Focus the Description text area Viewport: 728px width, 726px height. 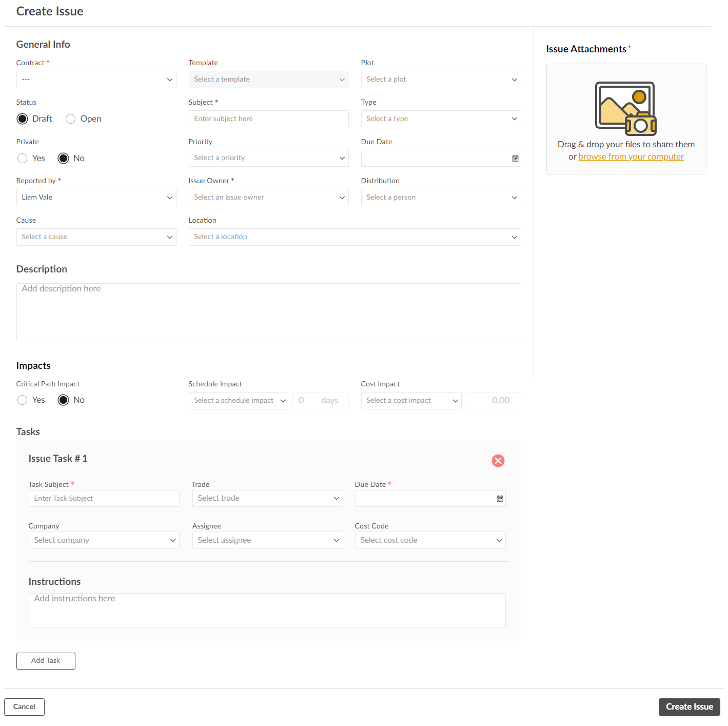tap(269, 312)
